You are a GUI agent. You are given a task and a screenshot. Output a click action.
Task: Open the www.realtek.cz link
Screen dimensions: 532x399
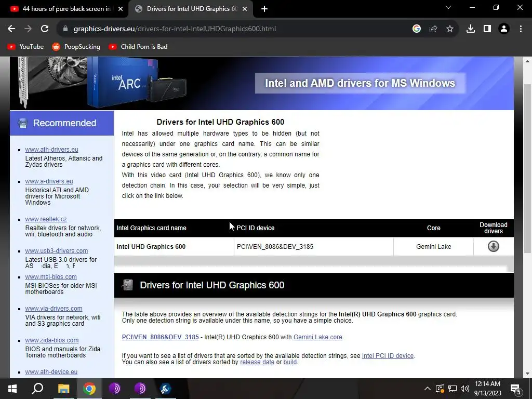(46, 219)
